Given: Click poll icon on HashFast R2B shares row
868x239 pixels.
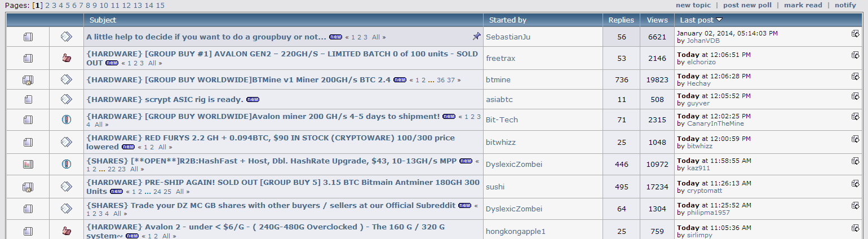Looking at the screenshot, I should [28, 165].
